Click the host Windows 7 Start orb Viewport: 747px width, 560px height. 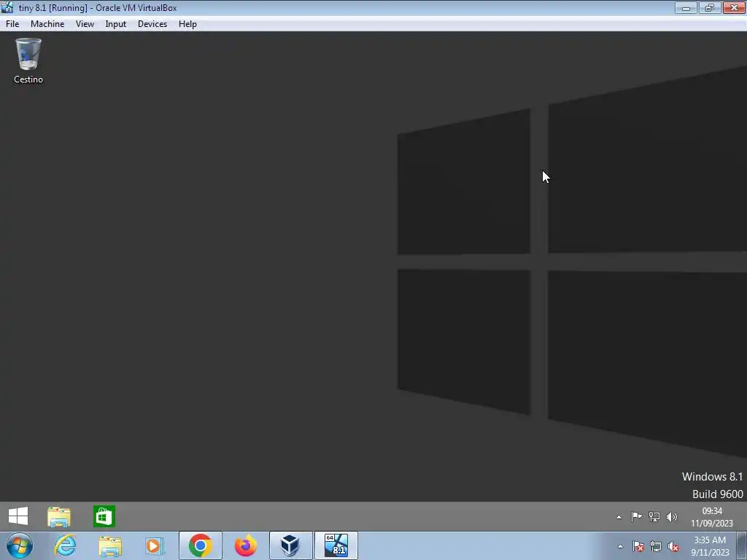tap(20, 545)
